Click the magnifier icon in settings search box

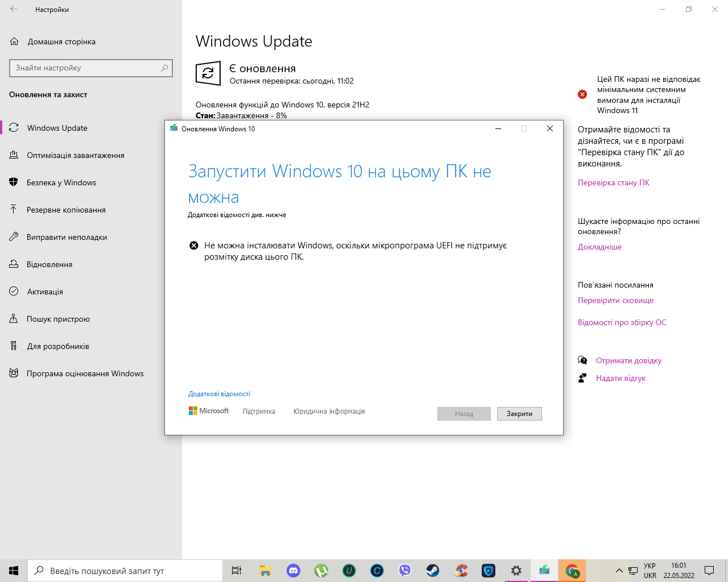pyautogui.click(x=164, y=68)
